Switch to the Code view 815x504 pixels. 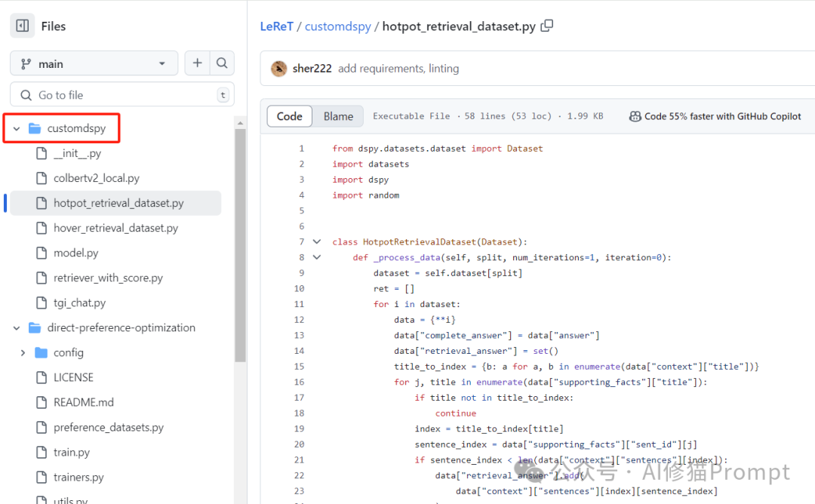(x=290, y=116)
